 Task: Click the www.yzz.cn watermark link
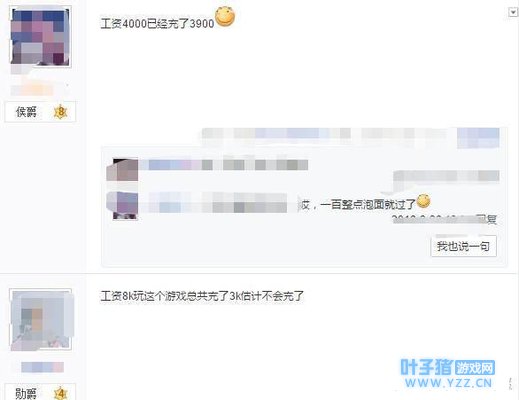tap(448, 383)
